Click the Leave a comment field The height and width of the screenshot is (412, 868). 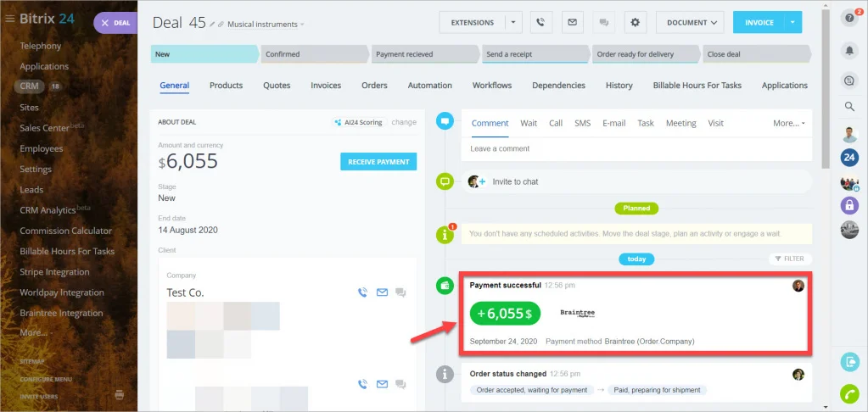tap(636, 148)
